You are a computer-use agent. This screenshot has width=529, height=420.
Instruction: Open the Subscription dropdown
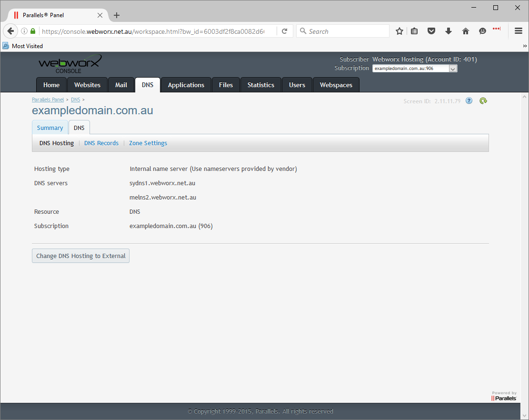414,69
